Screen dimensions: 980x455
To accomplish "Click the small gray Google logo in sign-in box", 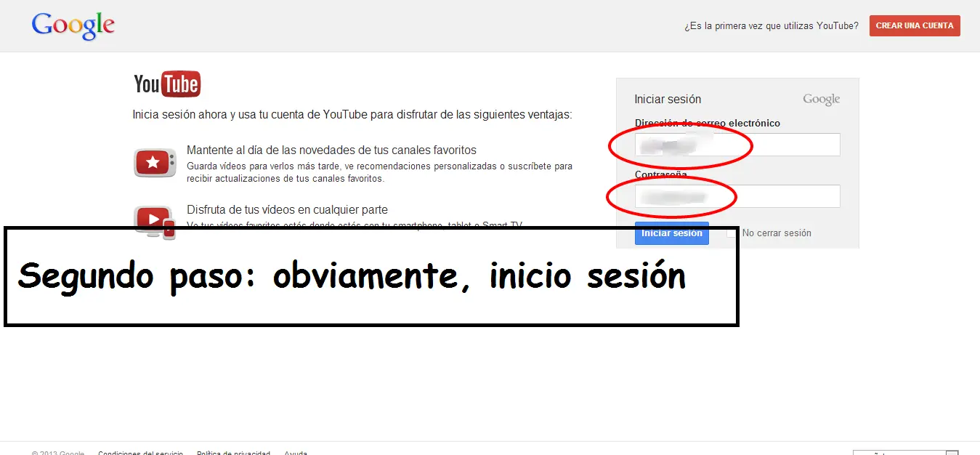I will pyautogui.click(x=822, y=100).
